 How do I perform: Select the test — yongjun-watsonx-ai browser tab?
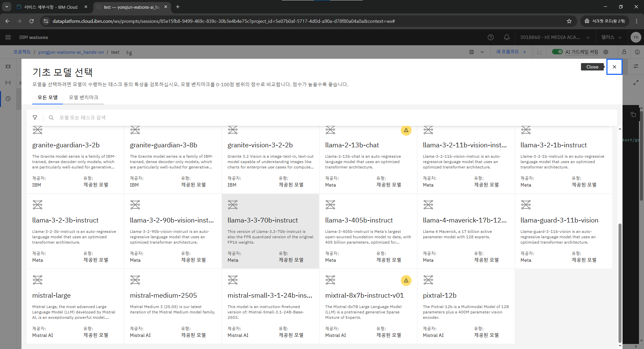tap(131, 7)
